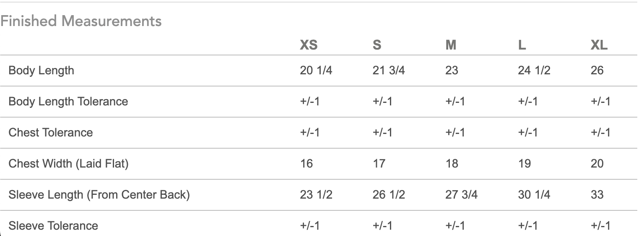Click XS body length value 20 1/4
This screenshot has width=644, height=236.
click(316, 70)
